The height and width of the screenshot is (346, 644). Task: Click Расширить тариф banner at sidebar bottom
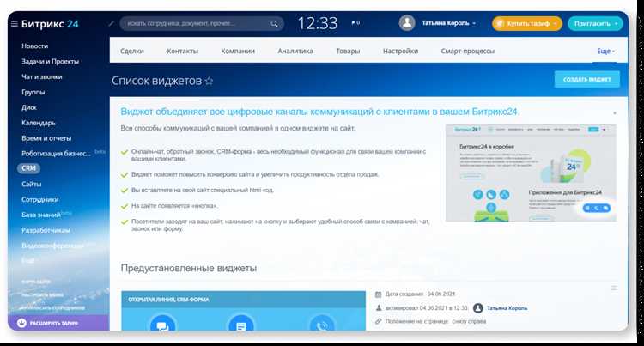tap(58, 323)
